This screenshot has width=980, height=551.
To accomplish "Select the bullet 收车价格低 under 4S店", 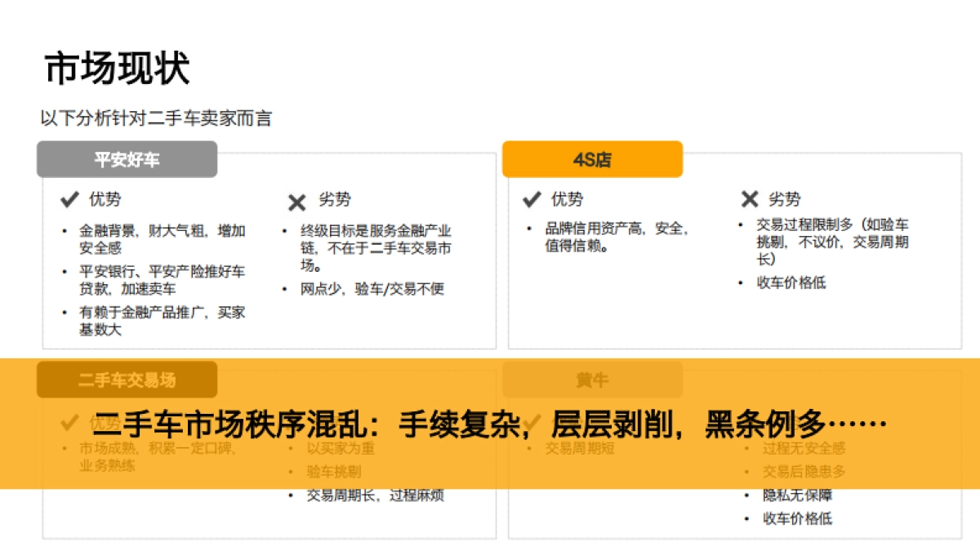I will click(791, 283).
